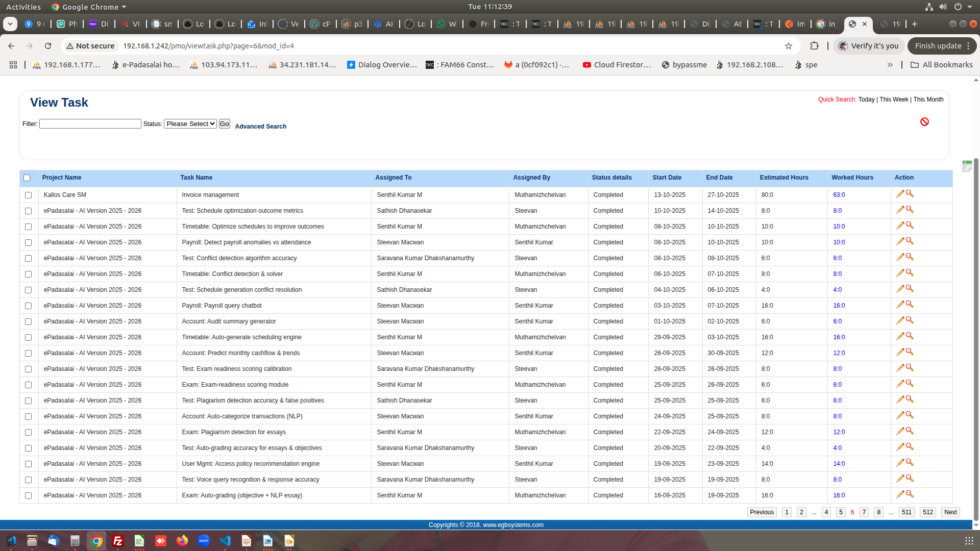The height and width of the screenshot is (551, 980).
Task: Open the green spreadsheet export icon on the right
Action: coord(967,166)
